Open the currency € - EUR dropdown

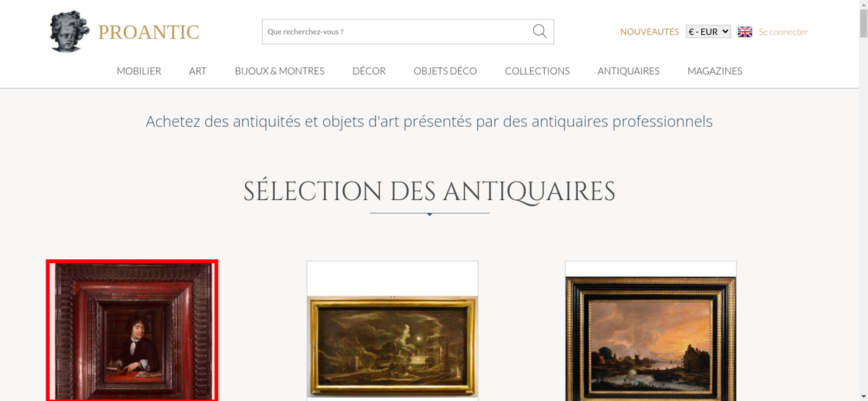[x=708, y=32]
